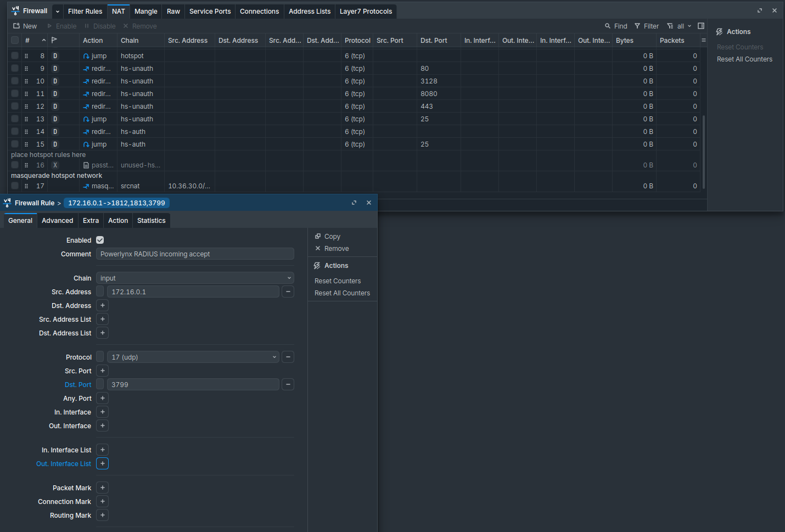785x532 pixels.
Task: Toggle the side panel layout icon
Action: tap(701, 26)
